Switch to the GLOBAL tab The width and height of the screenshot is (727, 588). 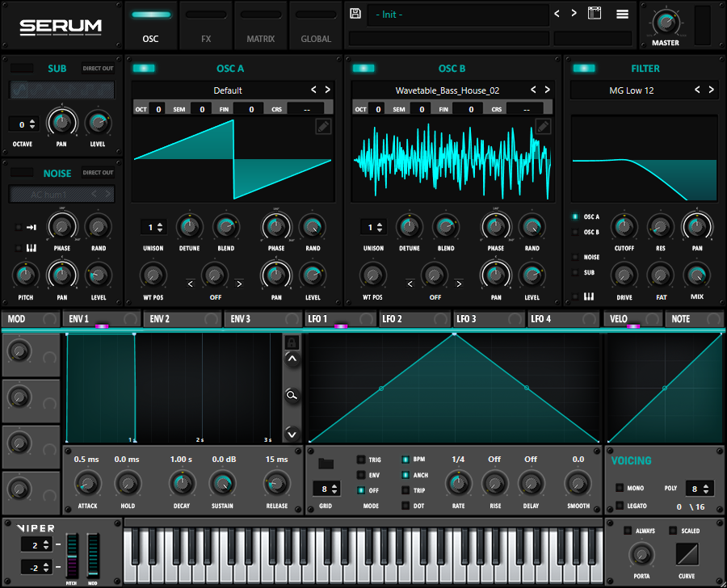click(x=316, y=26)
